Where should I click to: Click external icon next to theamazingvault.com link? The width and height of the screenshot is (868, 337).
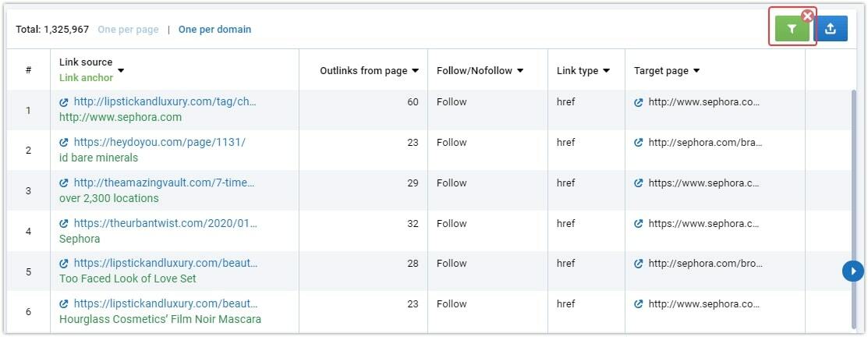64,183
